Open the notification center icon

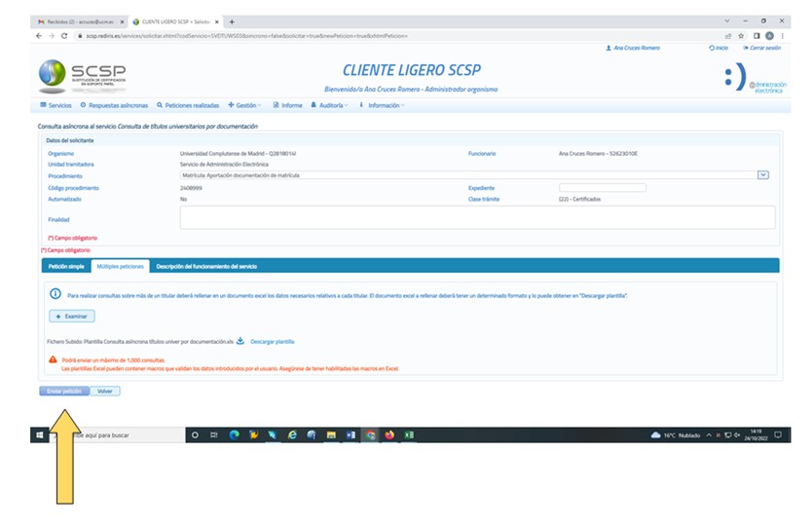(x=778, y=435)
